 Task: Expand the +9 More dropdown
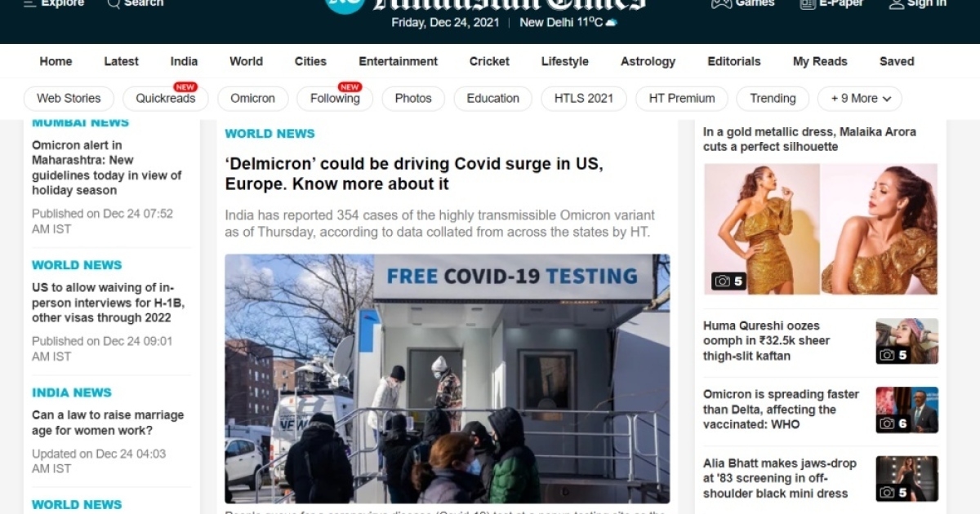click(x=860, y=99)
